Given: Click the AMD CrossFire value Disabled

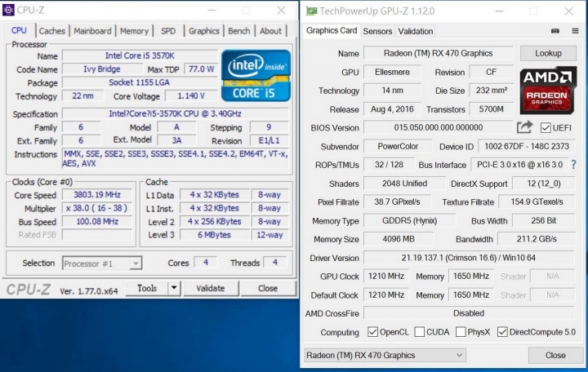Looking at the screenshot, I should (469, 313).
